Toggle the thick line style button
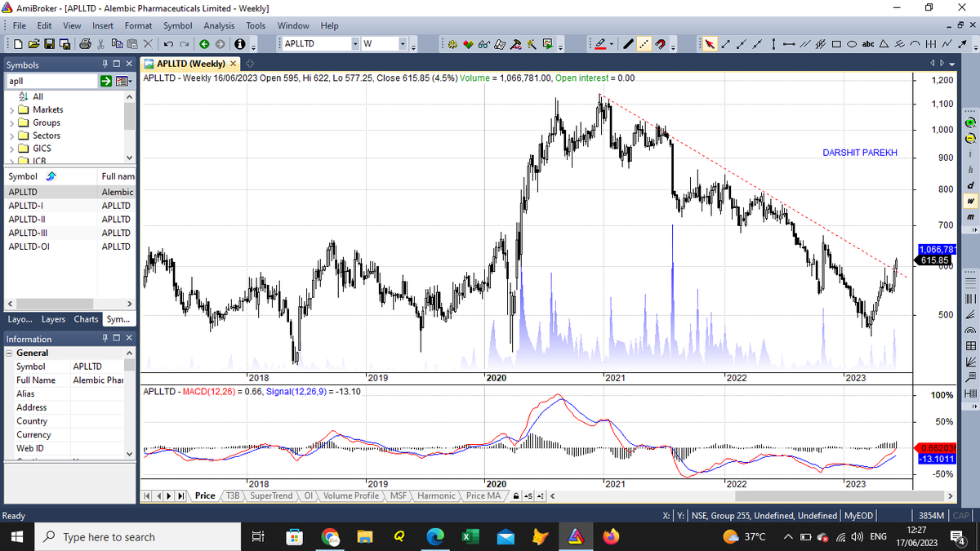 coord(628,44)
